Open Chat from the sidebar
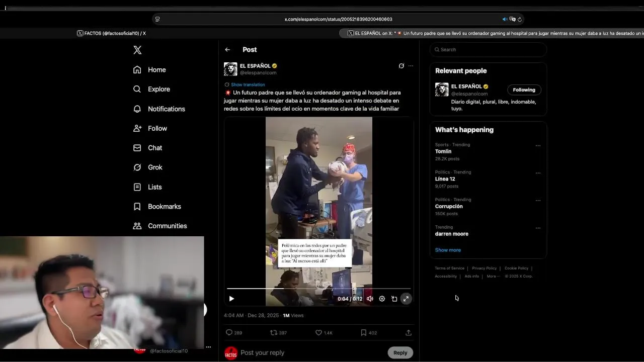 (147, 148)
